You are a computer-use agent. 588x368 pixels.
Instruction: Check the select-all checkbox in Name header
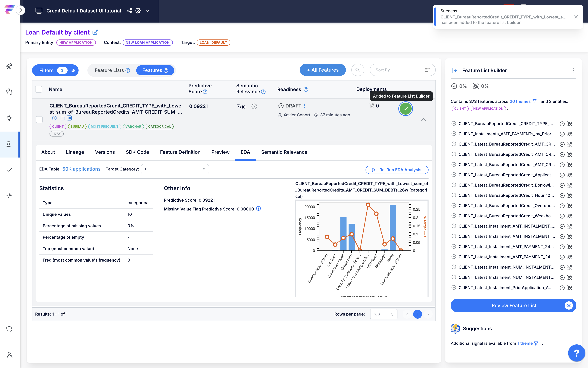point(39,89)
